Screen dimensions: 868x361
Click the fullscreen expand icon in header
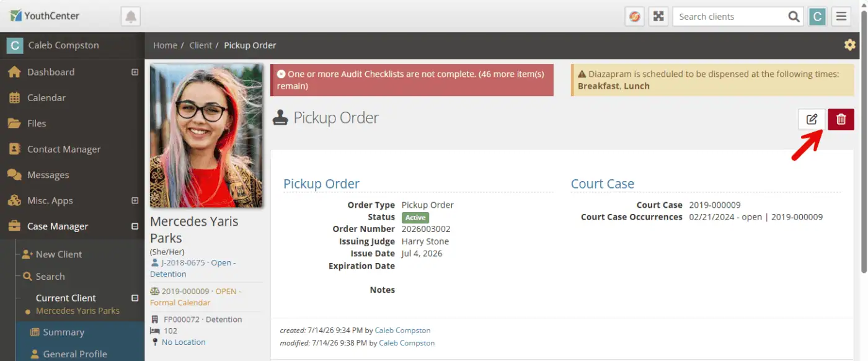point(658,16)
